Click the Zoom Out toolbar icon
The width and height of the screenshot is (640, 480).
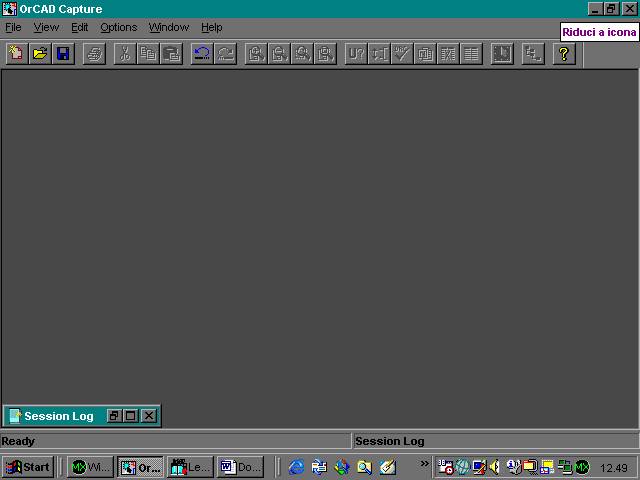point(279,53)
